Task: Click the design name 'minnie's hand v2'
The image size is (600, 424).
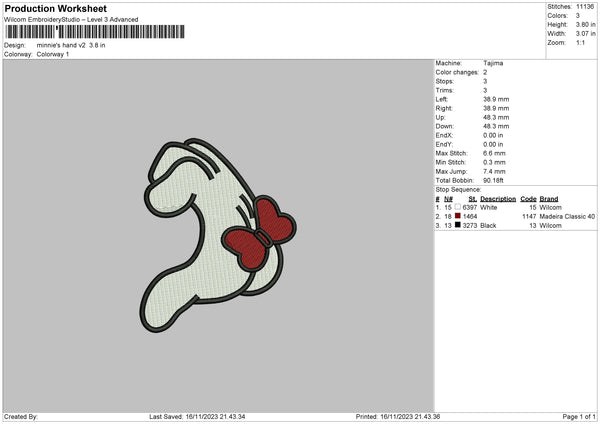Action: click(61, 45)
